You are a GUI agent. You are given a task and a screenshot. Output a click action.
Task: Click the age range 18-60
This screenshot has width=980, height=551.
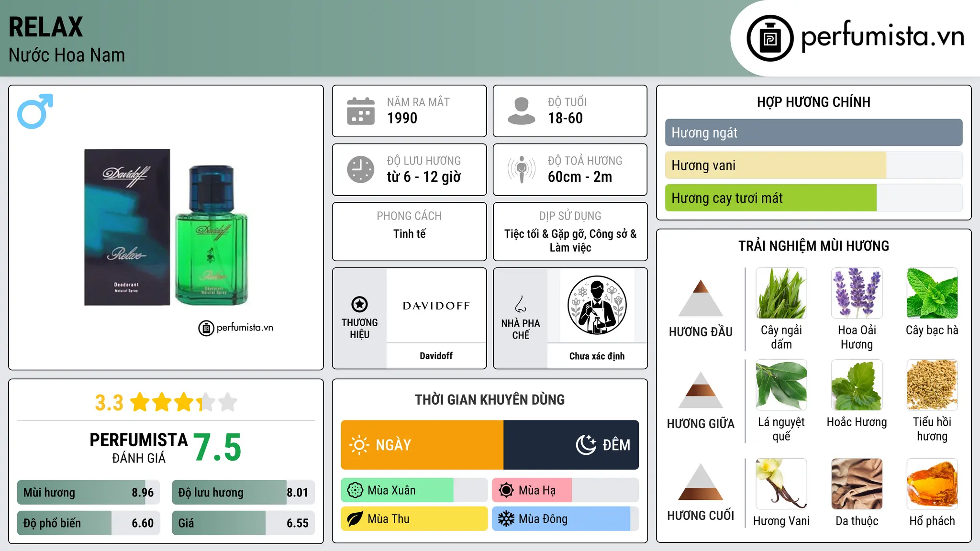tap(565, 118)
